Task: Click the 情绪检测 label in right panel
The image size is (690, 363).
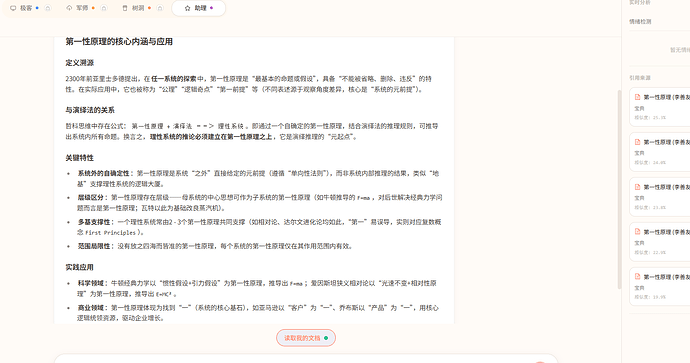Action: coord(640,21)
